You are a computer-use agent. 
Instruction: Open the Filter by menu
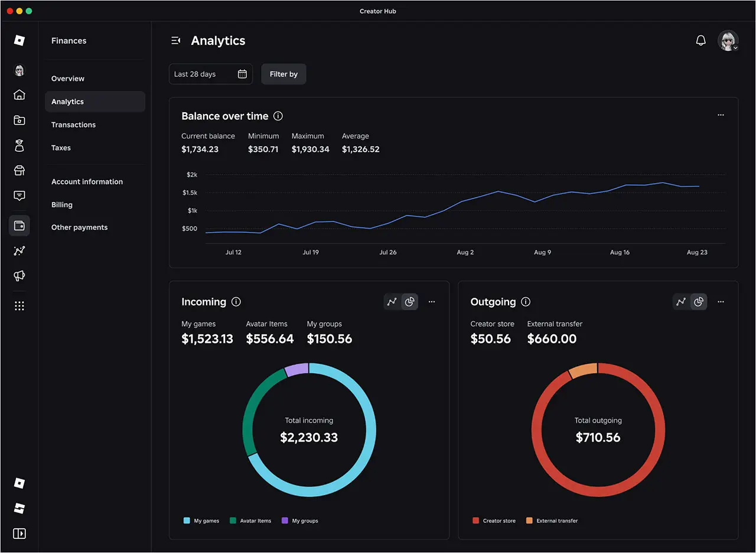283,74
